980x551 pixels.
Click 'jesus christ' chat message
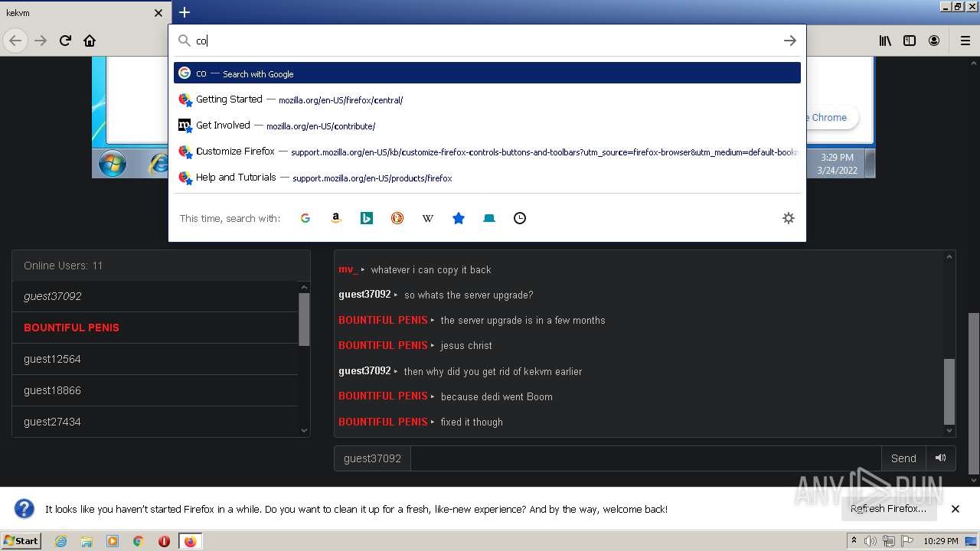(466, 345)
